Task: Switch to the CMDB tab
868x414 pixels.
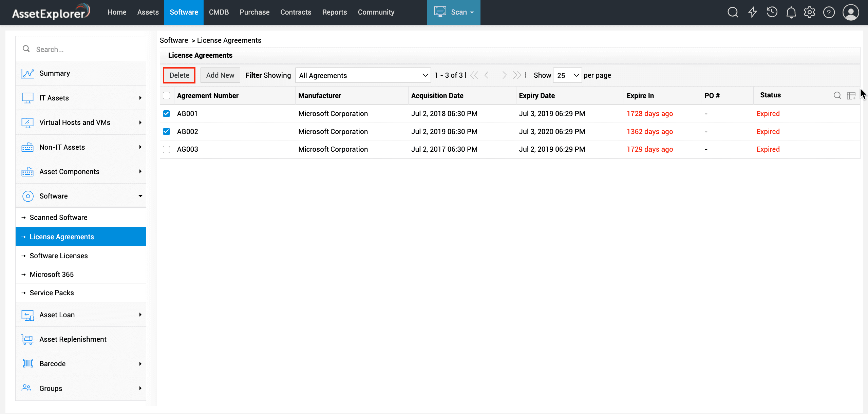Action: pyautogui.click(x=219, y=12)
